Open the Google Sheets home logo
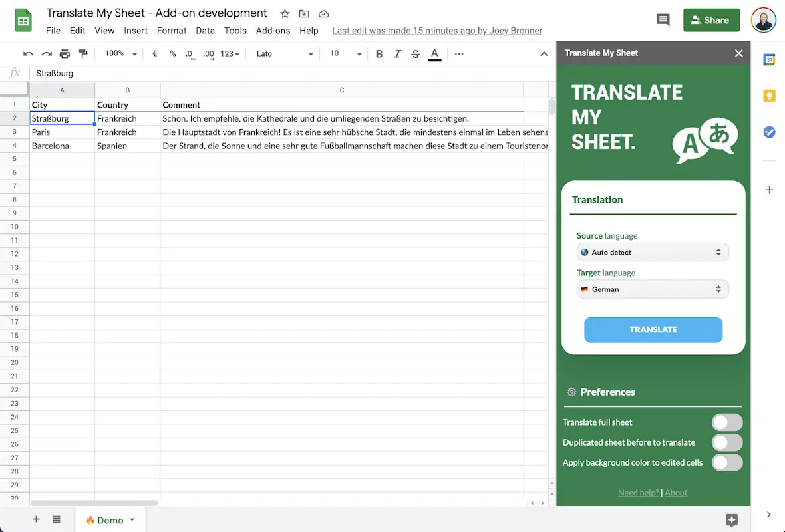785x532 pixels. click(x=23, y=21)
